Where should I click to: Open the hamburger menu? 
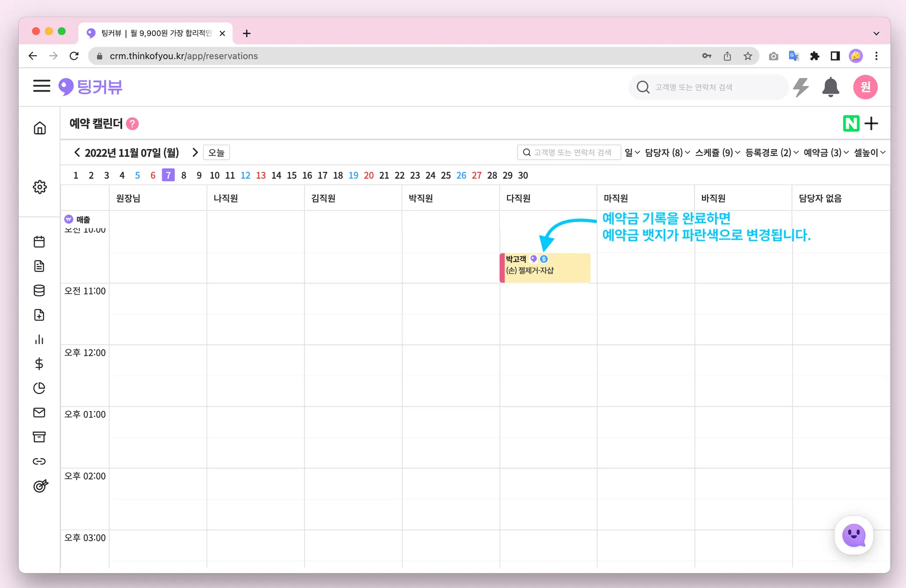(42, 86)
